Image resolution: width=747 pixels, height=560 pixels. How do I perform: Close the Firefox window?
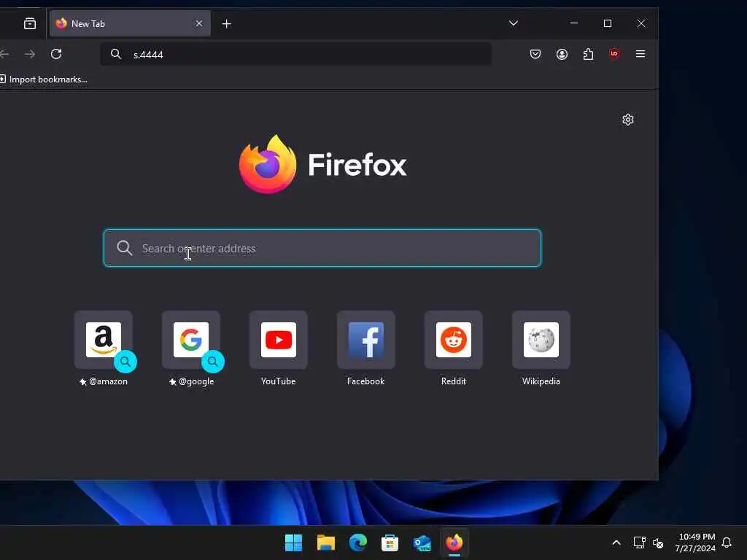click(x=641, y=23)
